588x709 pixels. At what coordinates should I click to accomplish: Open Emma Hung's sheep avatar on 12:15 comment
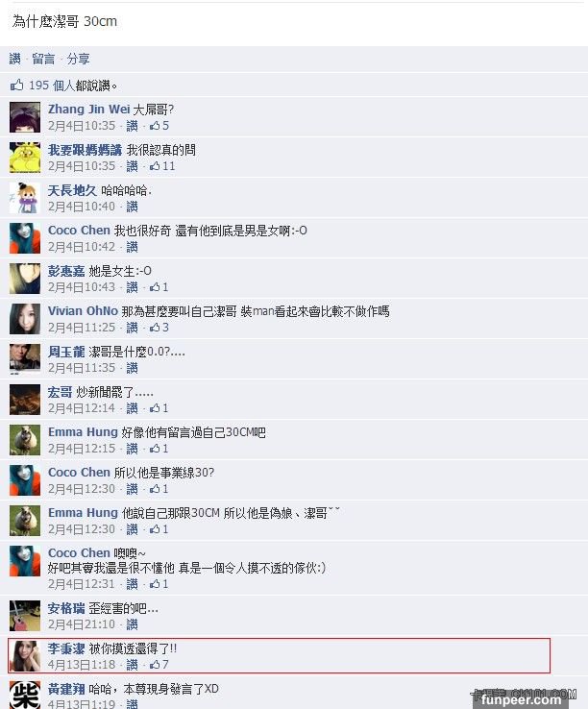pos(25,440)
